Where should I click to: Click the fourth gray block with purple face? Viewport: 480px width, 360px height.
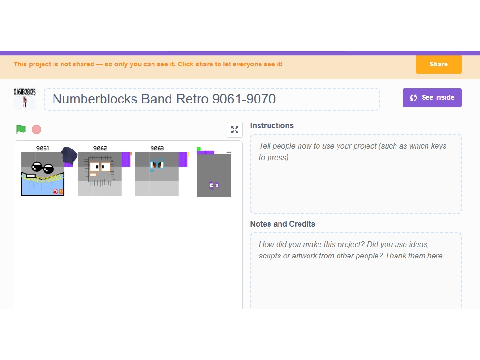pos(214,175)
